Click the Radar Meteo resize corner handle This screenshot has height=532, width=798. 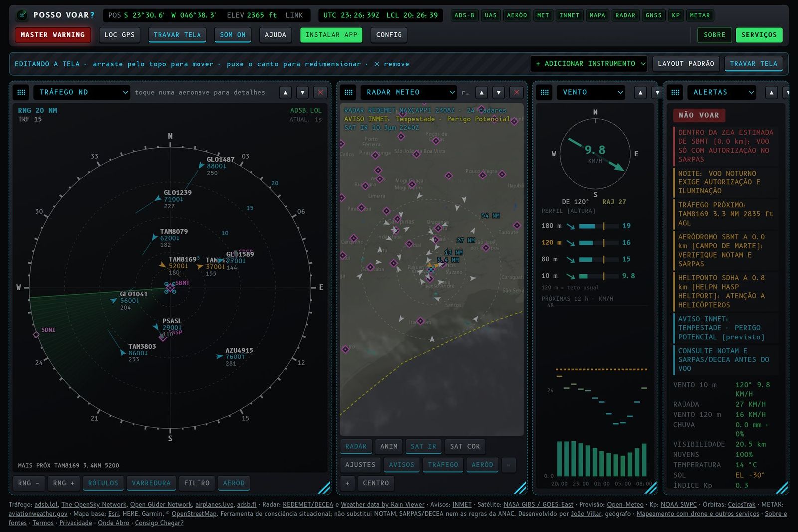point(520,487)
